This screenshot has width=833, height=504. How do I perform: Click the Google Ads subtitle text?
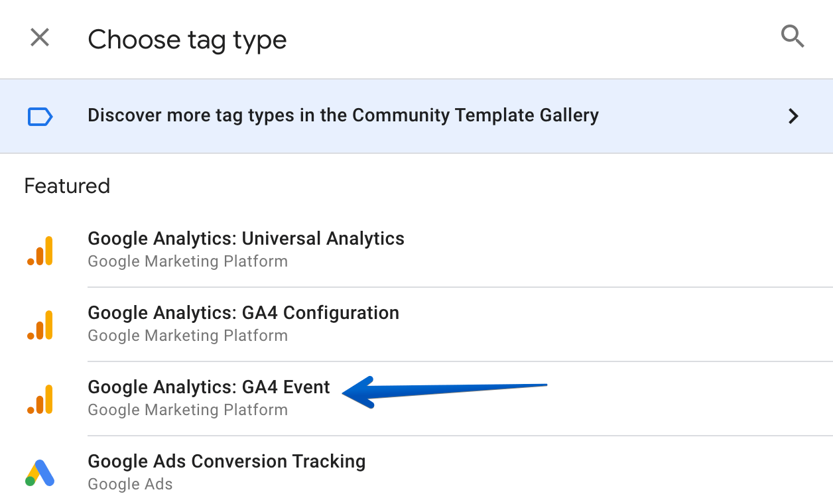[x=130, y=484]
